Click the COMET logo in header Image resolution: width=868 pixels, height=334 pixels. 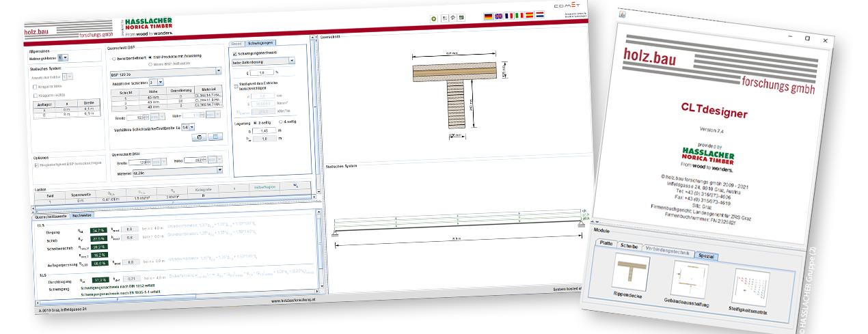point(567,5)
